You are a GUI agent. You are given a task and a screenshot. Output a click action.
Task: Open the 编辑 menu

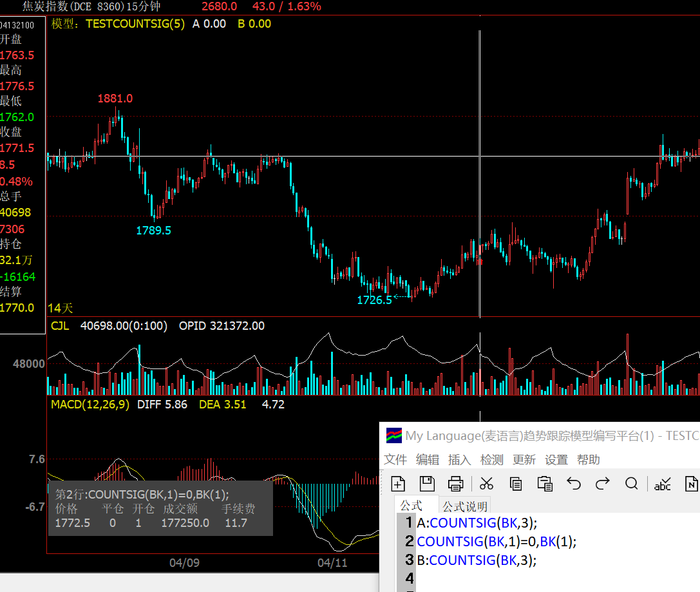coord(428,459)
